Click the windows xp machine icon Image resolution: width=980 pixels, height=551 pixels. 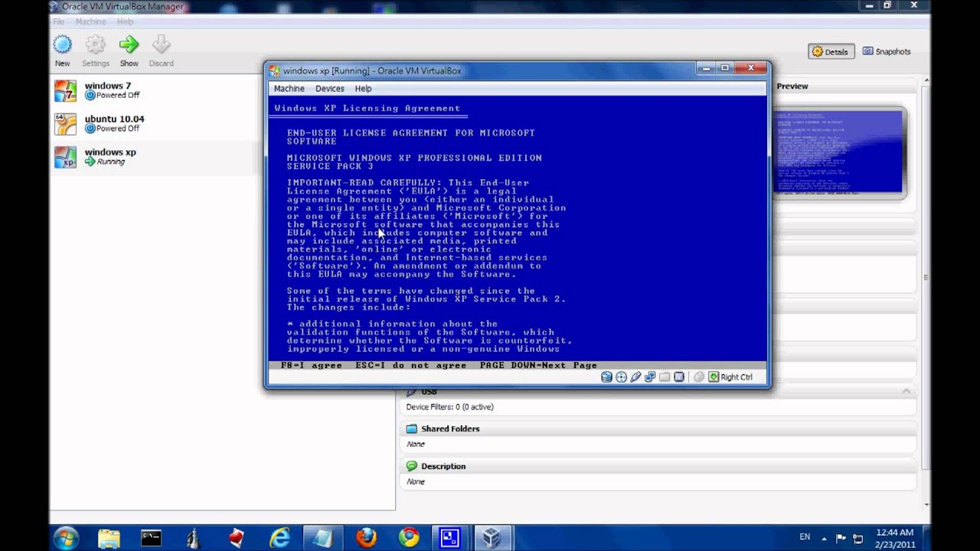point(65,157)
